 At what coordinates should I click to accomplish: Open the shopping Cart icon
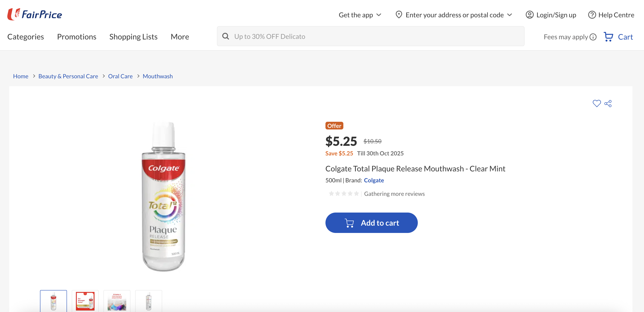(608, 37)
